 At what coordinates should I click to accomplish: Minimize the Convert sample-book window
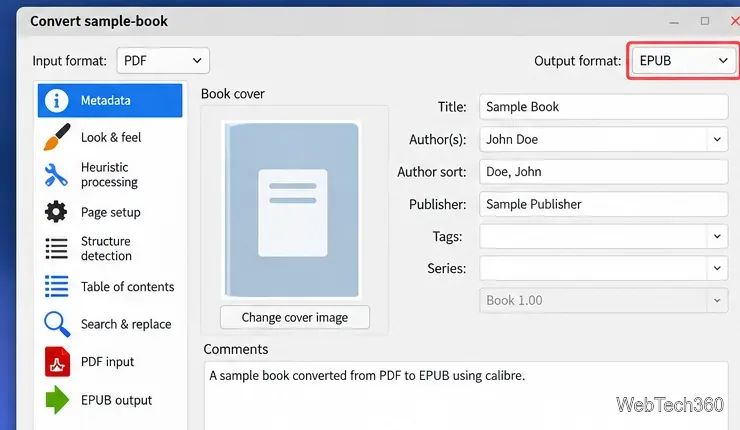674,22
